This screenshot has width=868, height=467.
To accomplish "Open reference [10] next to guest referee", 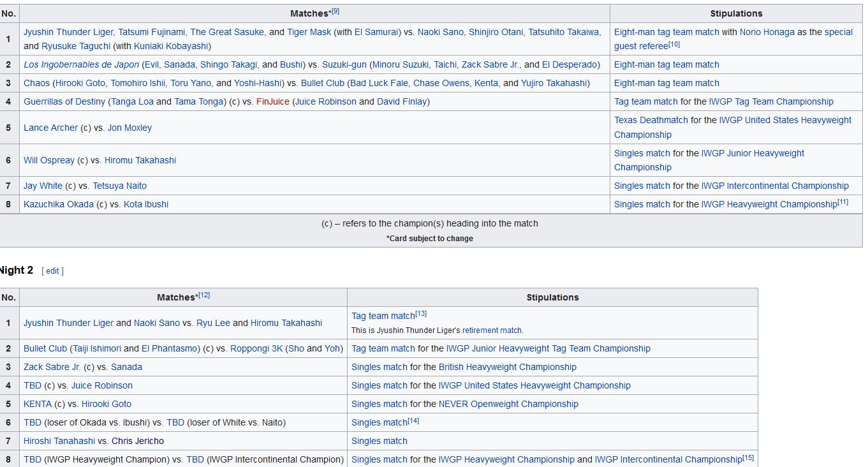I will click(x=674, y=44).
